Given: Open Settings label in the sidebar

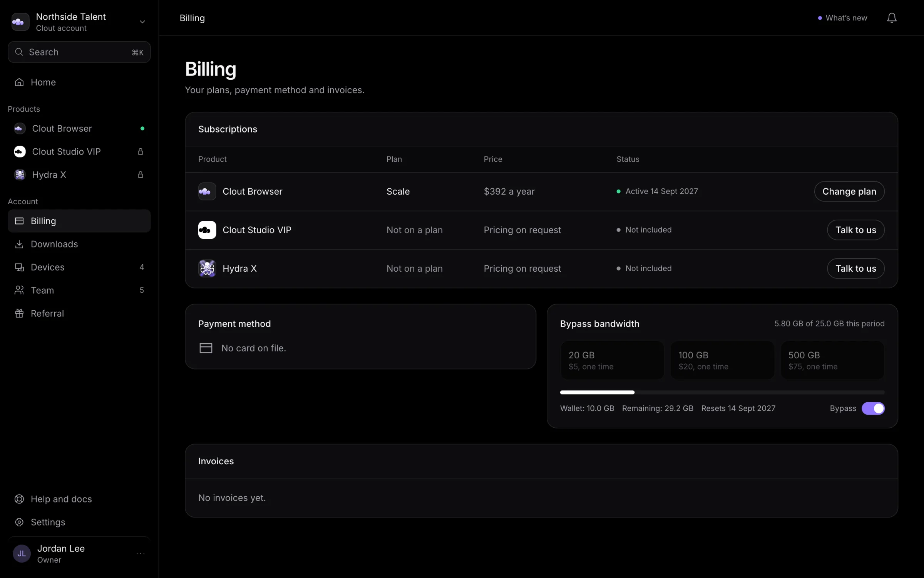Looking at the screenshot, I should point(48,522).
